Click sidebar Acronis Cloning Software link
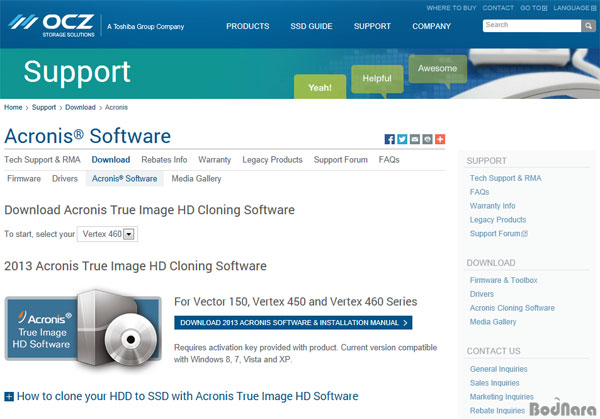 512,308
